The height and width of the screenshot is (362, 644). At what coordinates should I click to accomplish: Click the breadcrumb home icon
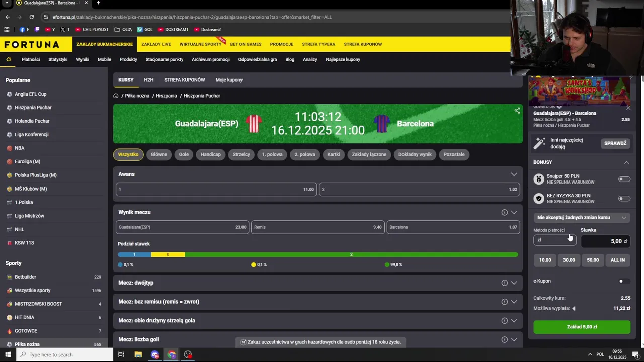(x=116, y=96)
